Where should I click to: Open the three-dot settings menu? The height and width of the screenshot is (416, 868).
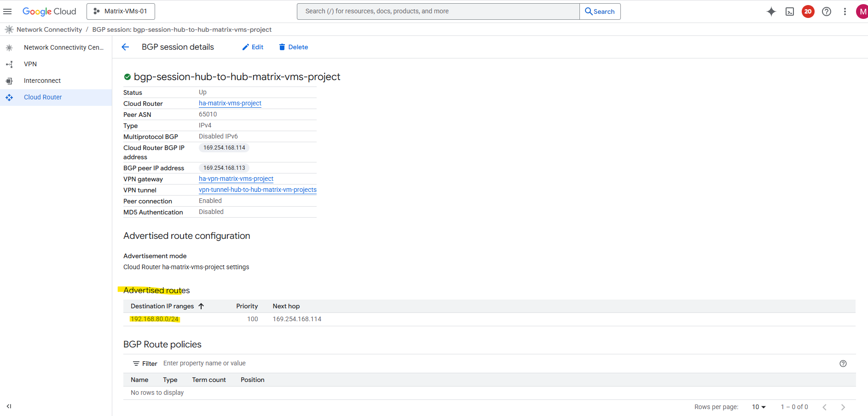(x=845, y=12)
